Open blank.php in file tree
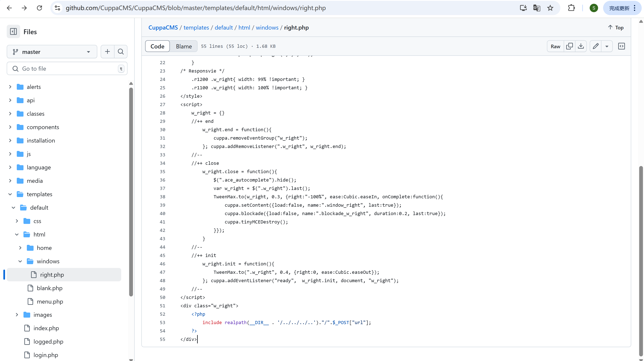 [49, 288]
